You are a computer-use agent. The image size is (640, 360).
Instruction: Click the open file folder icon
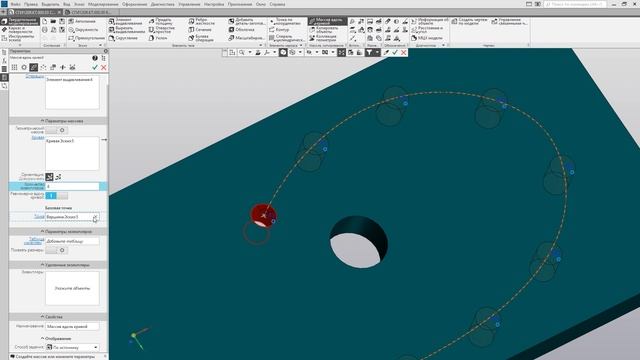tap(53, 21)
